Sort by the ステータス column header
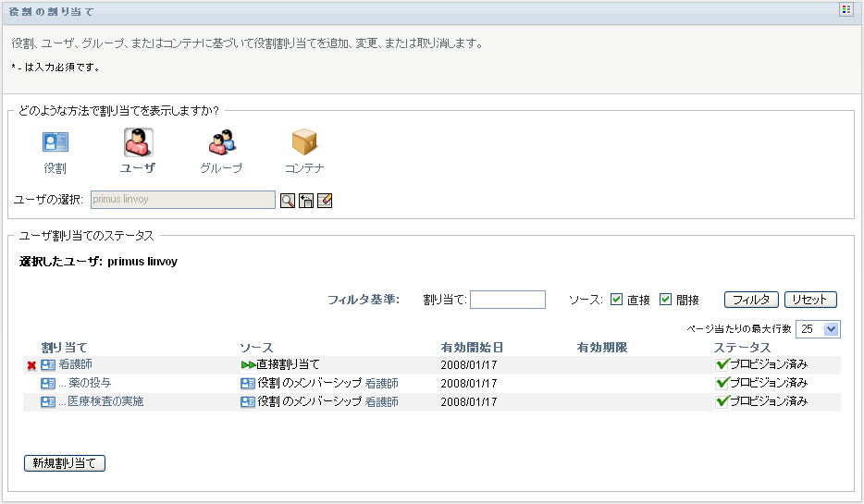Viewport: 864px width, 504px height. [742, 348]
